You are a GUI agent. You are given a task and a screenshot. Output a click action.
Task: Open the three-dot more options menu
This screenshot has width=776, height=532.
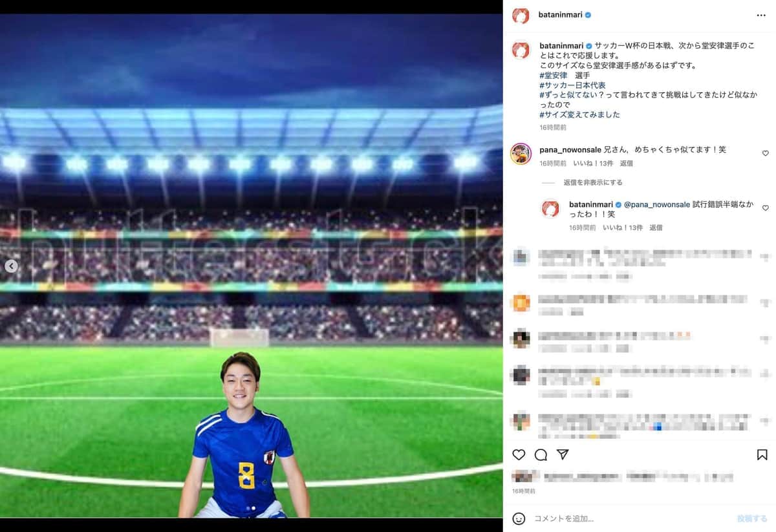tap(761, 15)
